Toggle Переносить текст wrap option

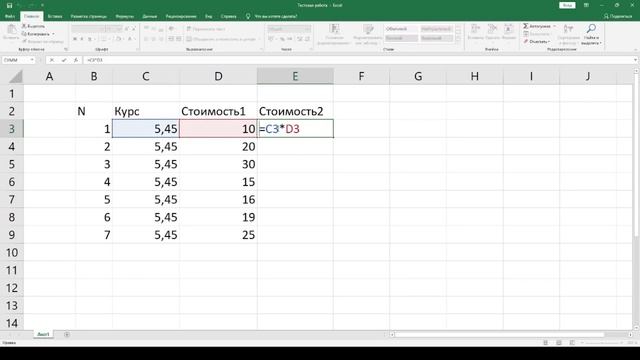[206, 29]
